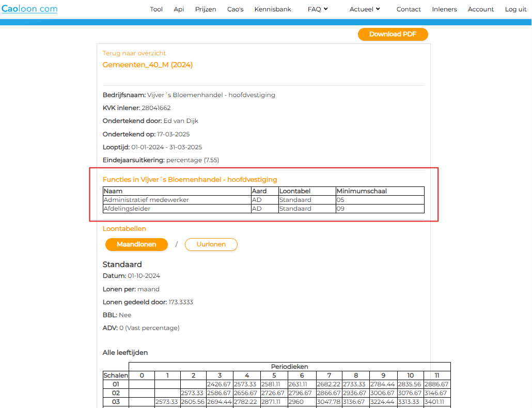
Task: Click the Terug naar overzicht link
Action: (134, 53)
